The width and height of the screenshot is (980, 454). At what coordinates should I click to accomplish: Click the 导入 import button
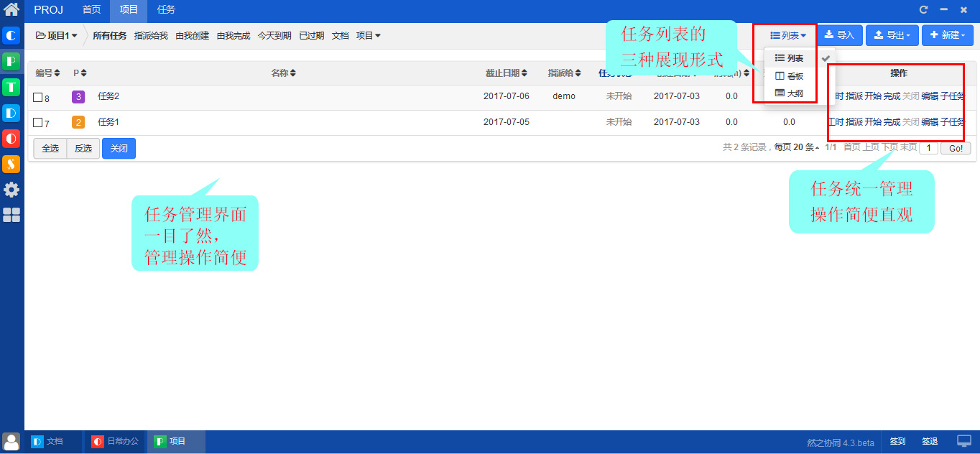pyautogui.click(x=839, y=35)
